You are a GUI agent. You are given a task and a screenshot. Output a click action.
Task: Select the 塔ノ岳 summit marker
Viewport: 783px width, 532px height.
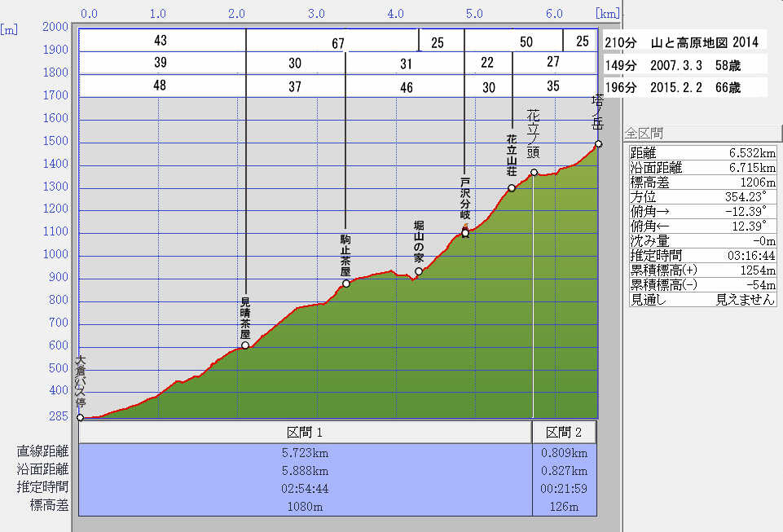click(598, 144)
